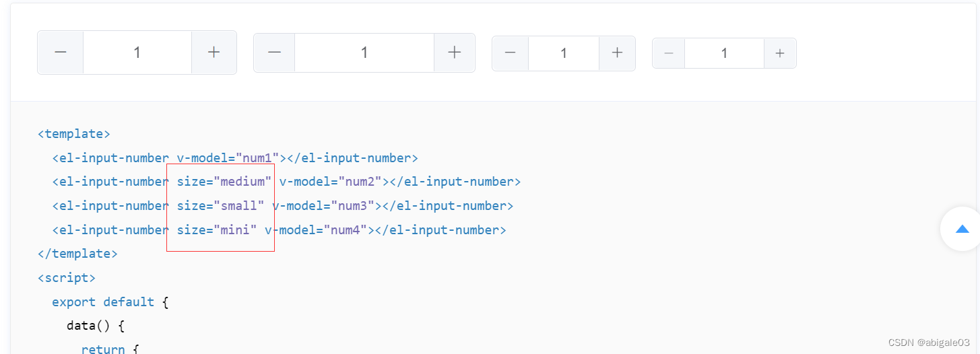Click minus on the mini number input
Image resolution: width=980 pixels, height=354 pixels.
[669, 53]
